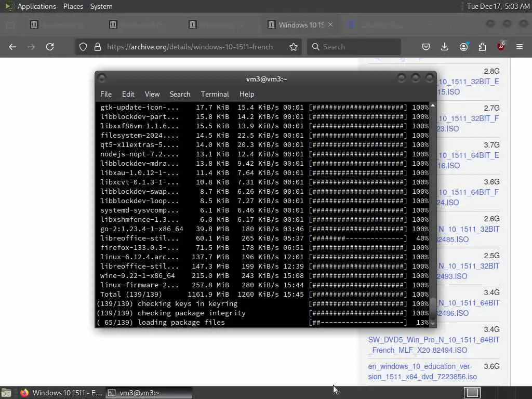Click the firefox-133.0.3 terminal line
Screen dimensions: 532x399
pos(264,248)
